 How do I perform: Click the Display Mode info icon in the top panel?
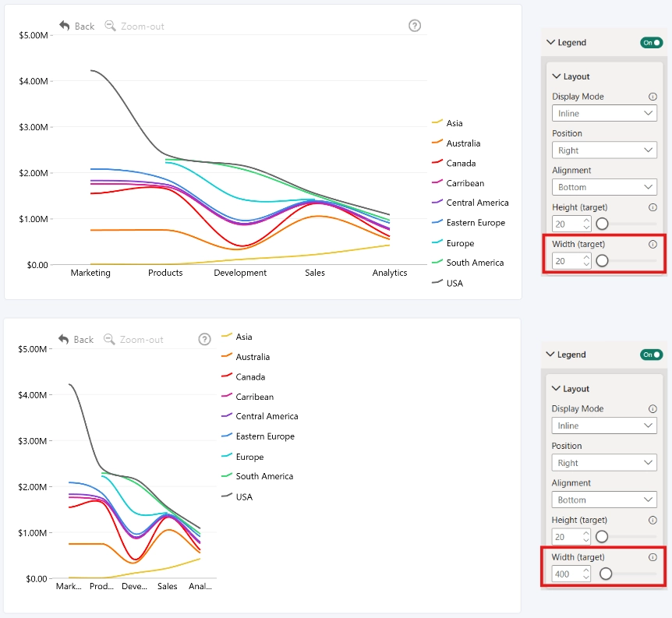tap(653, 97)
